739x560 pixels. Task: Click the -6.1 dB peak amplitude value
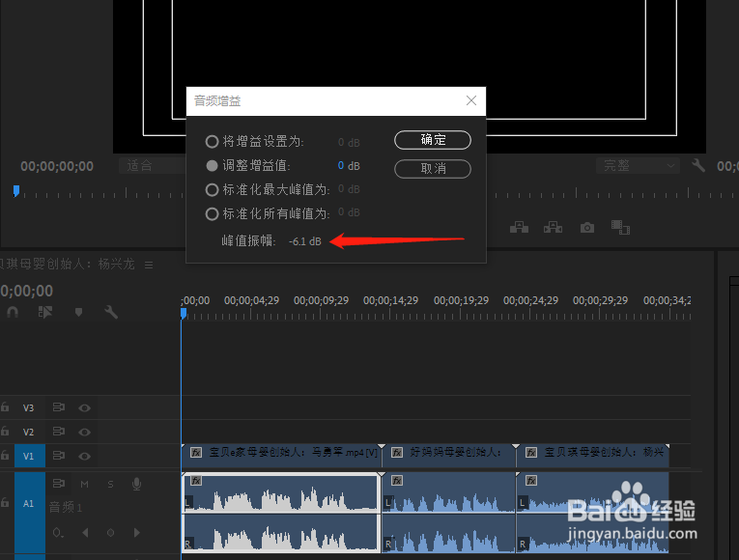point(305,241)
